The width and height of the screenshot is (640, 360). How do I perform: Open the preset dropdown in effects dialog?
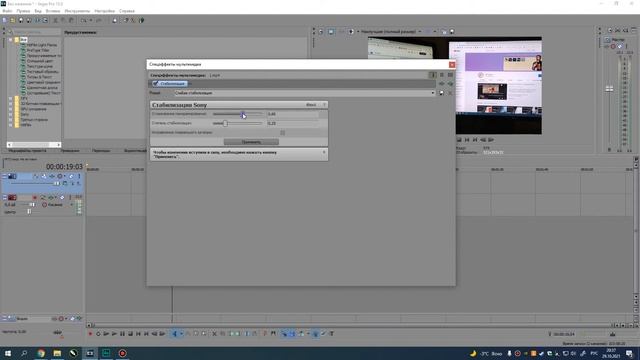pyautogui.click(x=433, y=93)
